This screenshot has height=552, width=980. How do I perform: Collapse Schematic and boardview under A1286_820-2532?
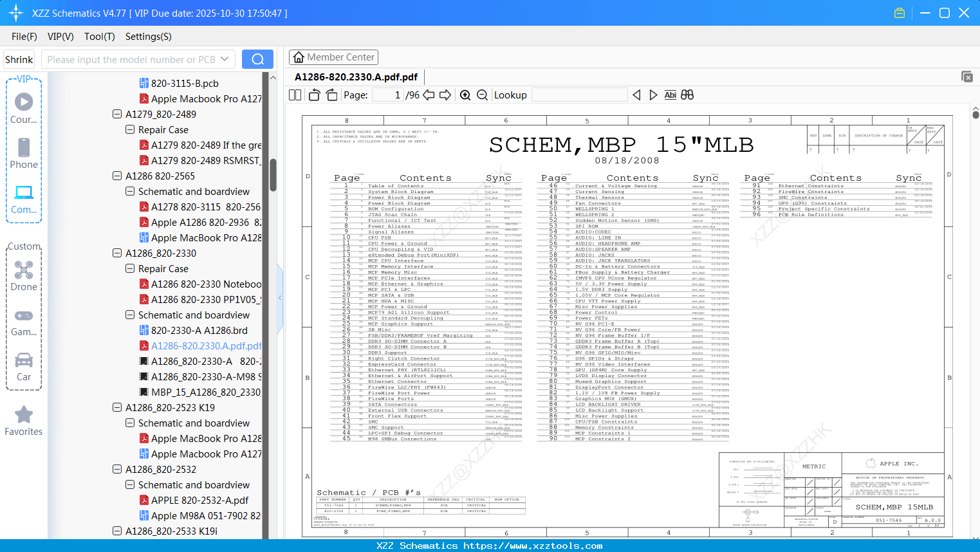click(x=130, y=484)
